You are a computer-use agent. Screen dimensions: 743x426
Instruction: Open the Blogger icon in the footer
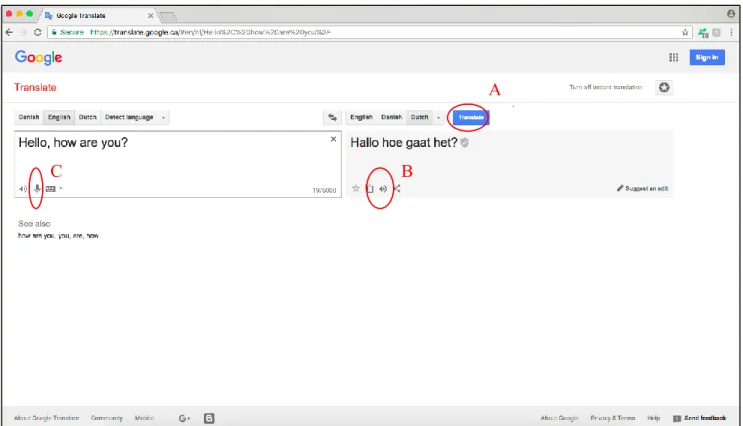point(209,418)
